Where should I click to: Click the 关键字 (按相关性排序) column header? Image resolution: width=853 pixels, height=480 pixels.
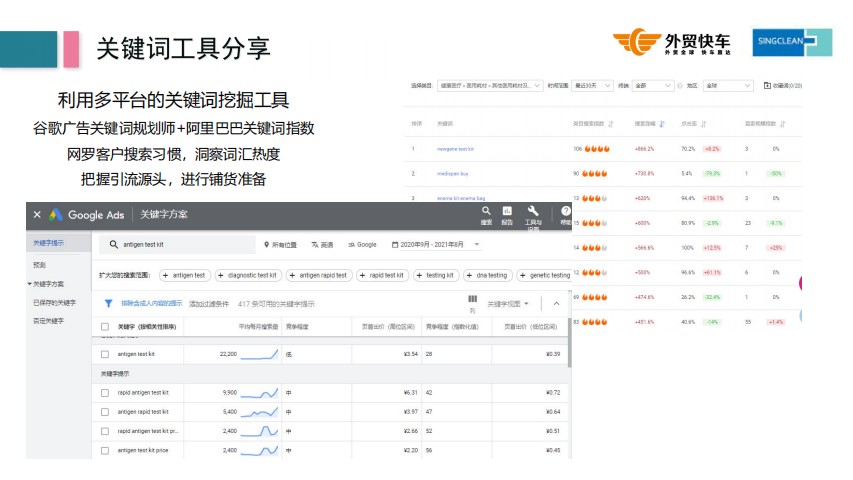click(147, 327)
